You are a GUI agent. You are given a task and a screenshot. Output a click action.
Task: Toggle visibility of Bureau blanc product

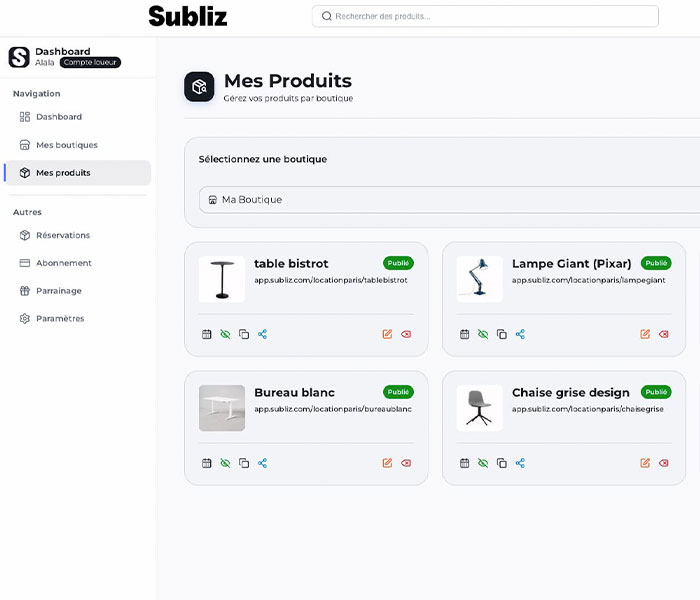pos(225,463)
